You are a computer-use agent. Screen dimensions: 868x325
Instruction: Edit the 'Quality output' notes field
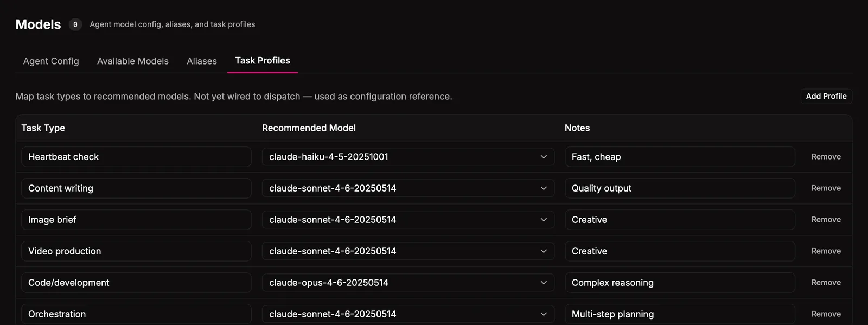[x=680, y=188]
